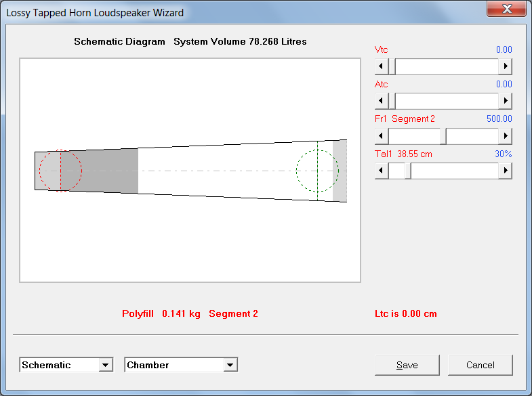Click the 'Ltc is 0.00 cm' text
532x396 pixels.
coord(406,313)
